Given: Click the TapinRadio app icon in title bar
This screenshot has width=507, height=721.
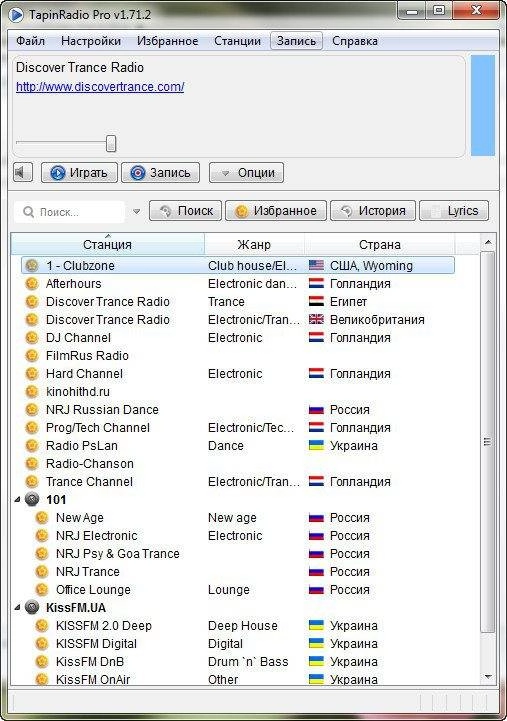Looking at the screenshot, I should [x=17, y=15].
